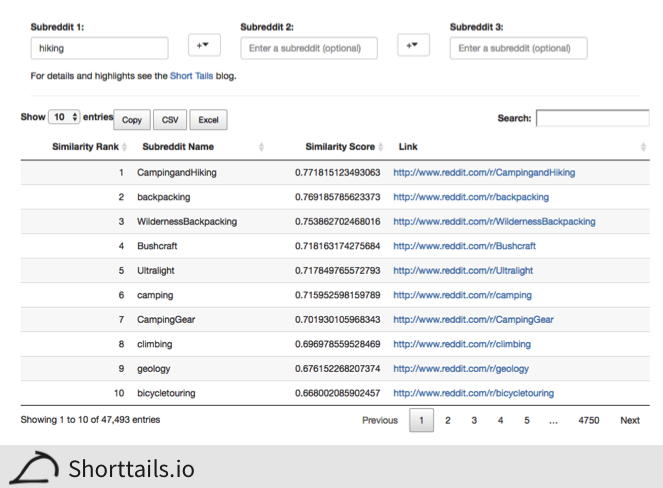Sort by Similarity Rank column arrows

[x=125, y=147]
